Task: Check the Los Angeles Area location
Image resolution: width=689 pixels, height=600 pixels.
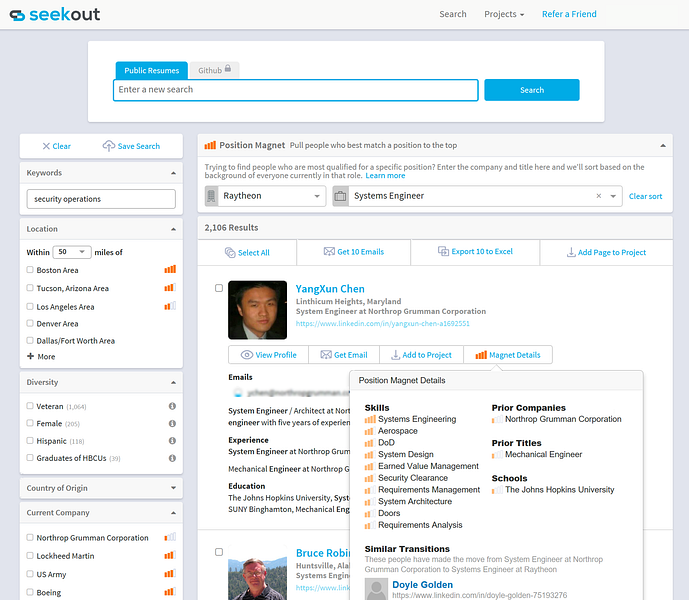Action: pyautogui.click(x=30, y=306)
